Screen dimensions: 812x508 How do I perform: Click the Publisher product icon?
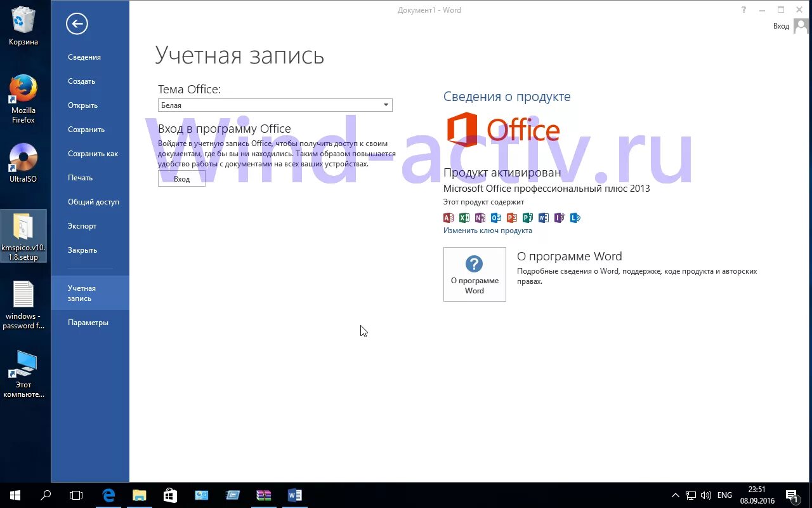(x=528, y=218)
